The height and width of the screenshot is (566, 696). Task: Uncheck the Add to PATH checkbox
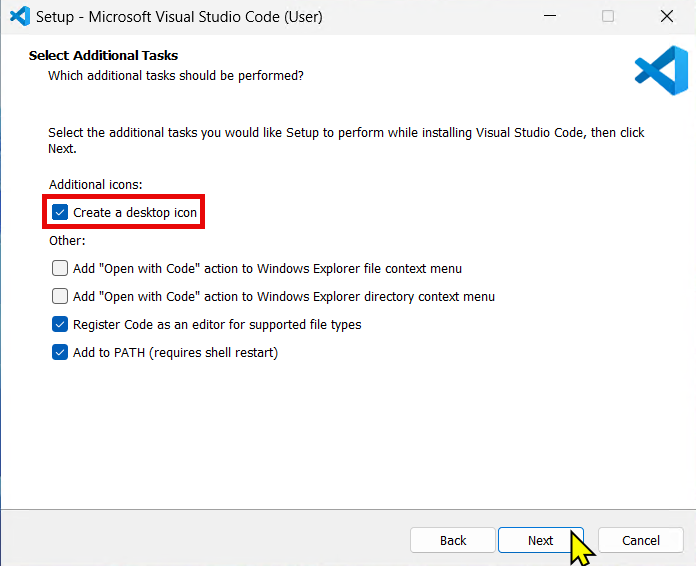60,352
